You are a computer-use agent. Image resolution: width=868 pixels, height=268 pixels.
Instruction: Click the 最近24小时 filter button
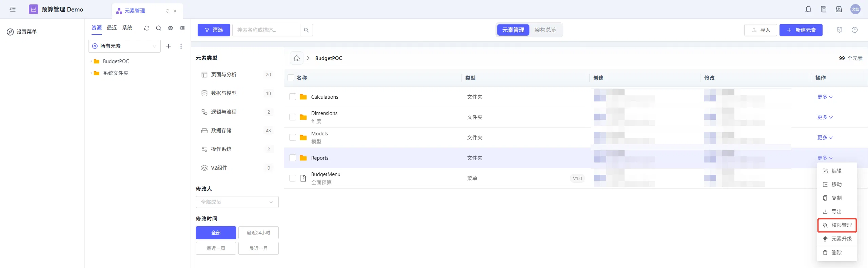click(258, 233)
